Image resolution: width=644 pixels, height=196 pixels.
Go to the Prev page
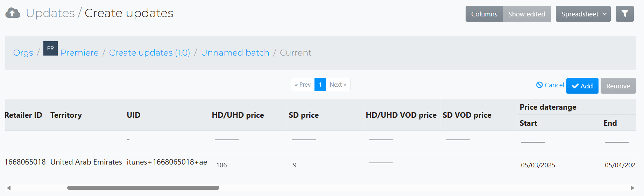point(303,85)
